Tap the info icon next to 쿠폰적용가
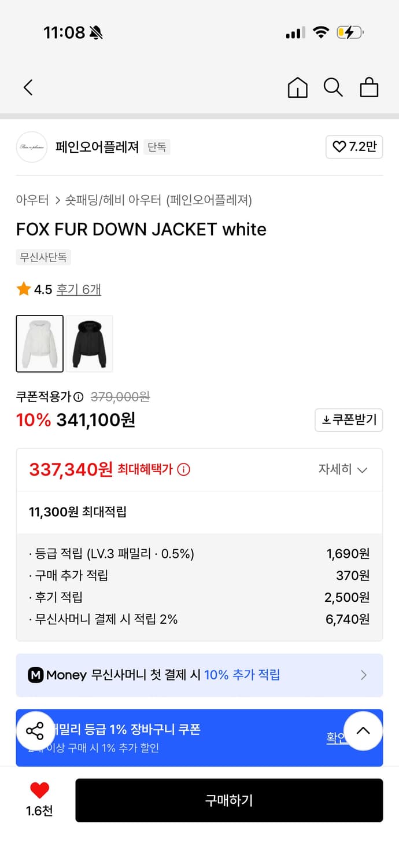 coord(80,397)
